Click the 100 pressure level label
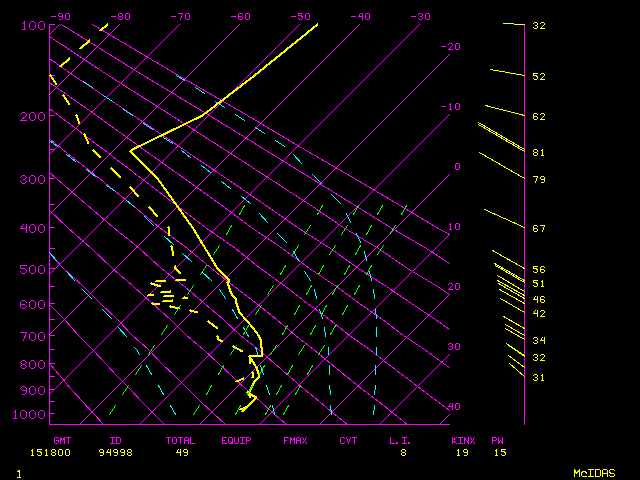This screenshot has width=640, height=480. tap(32, 25)
